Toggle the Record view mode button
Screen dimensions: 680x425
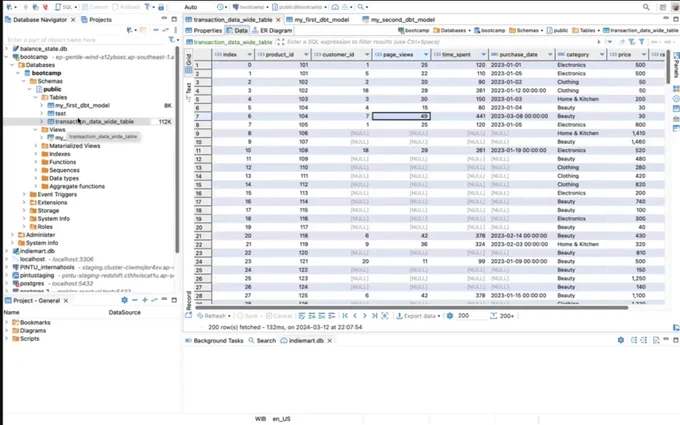click(x=189, y=301)
